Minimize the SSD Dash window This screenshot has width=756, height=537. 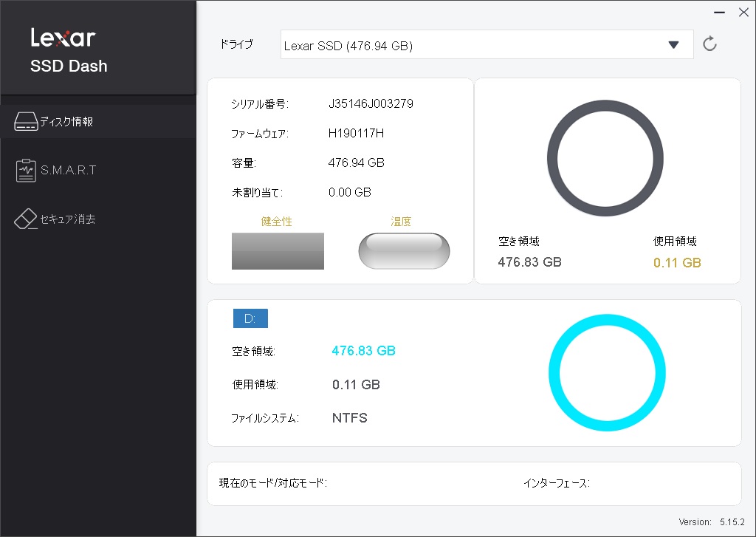point(720,12)
